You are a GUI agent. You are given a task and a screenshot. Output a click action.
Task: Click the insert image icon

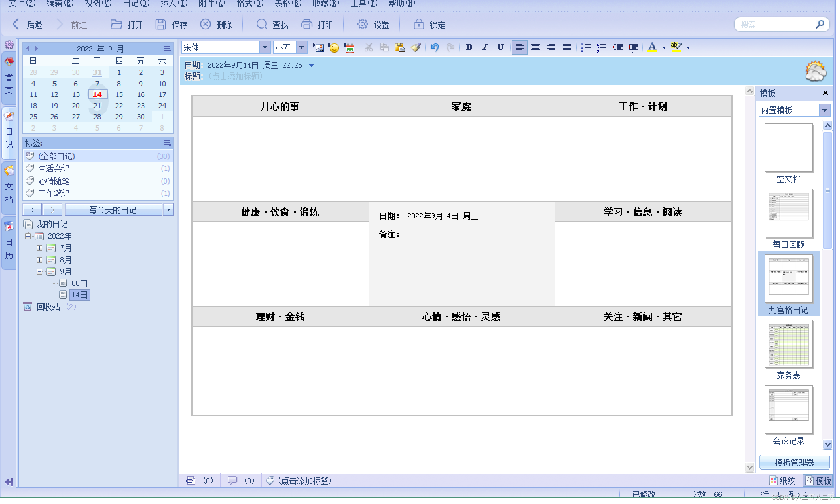(x=318, y=48)
